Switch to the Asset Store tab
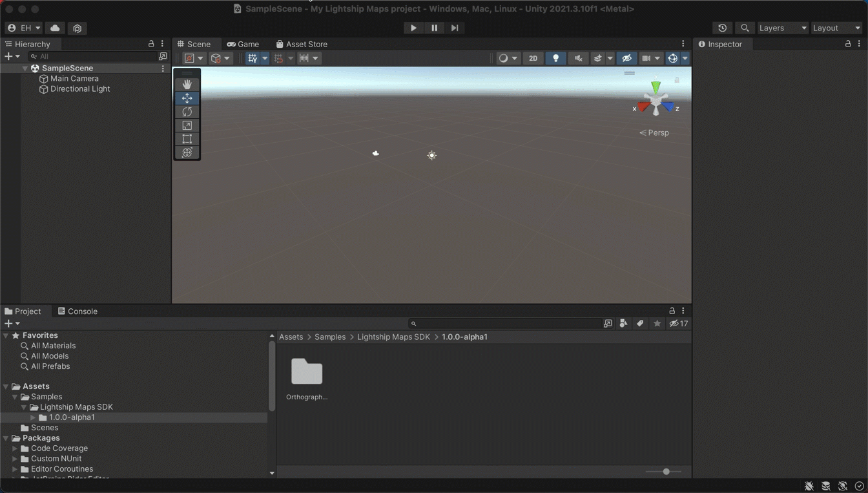868x493 pixels. tap(302, 44)
